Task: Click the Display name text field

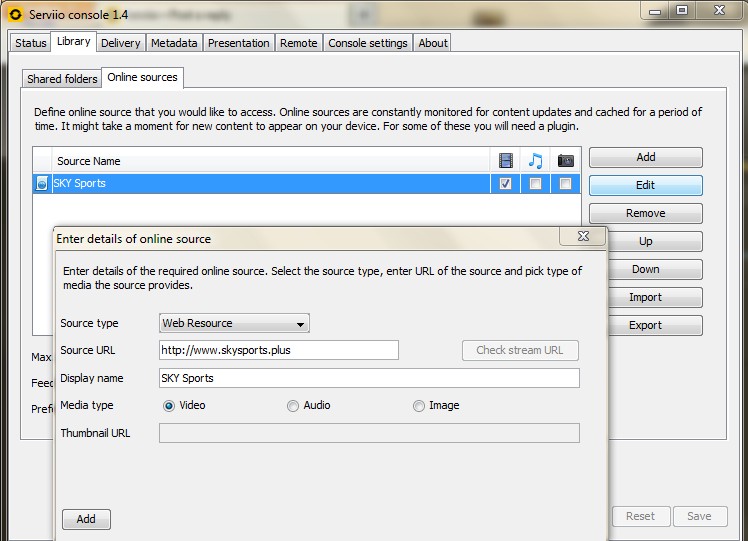Action: click(369, 378)
